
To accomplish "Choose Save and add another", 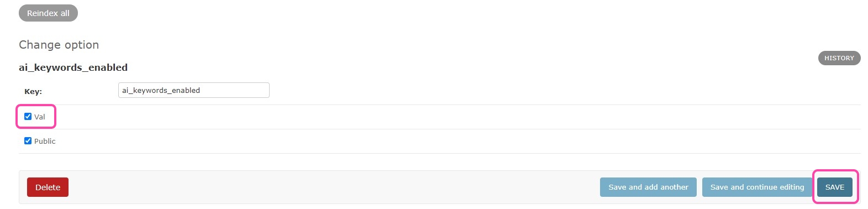I will pos(648,187).
